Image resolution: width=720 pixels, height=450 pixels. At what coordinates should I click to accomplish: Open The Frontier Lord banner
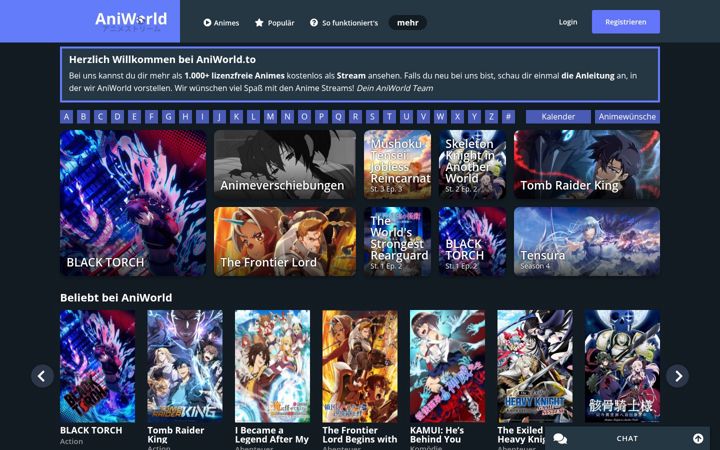point(285,242)
